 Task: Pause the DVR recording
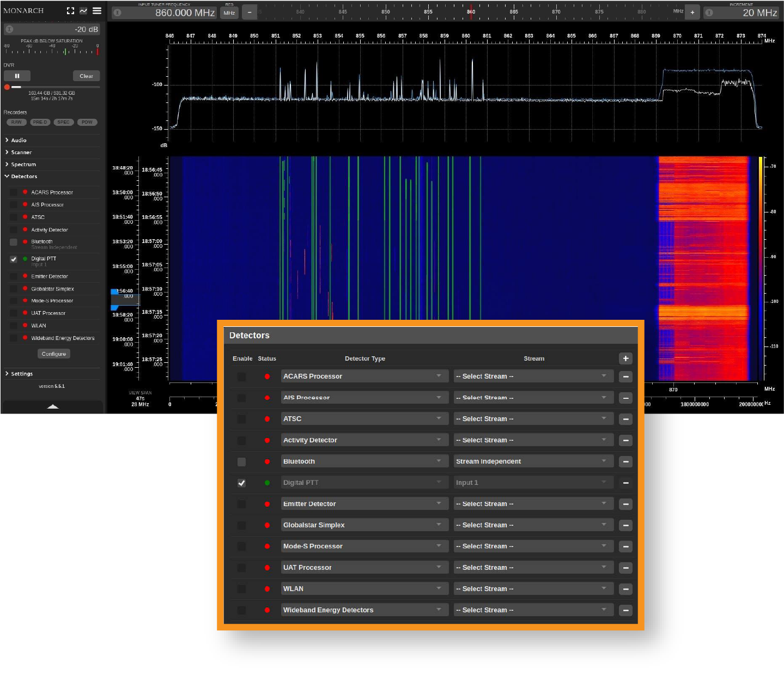17,76
